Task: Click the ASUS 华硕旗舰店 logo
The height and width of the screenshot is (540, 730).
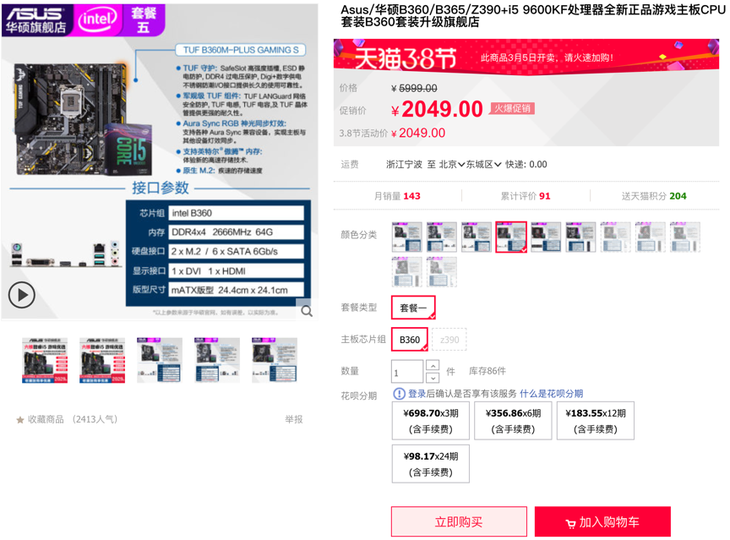Action: click(x=36, y=20)
